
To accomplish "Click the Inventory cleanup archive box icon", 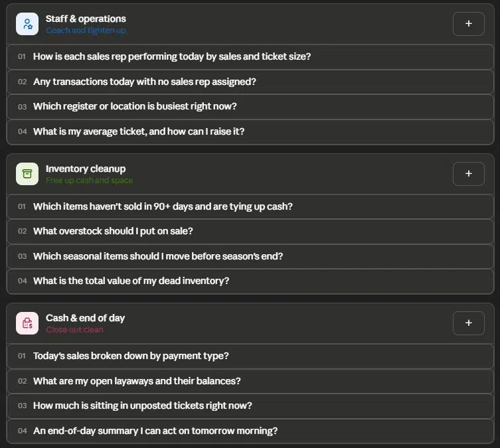I will pos(27,174).
